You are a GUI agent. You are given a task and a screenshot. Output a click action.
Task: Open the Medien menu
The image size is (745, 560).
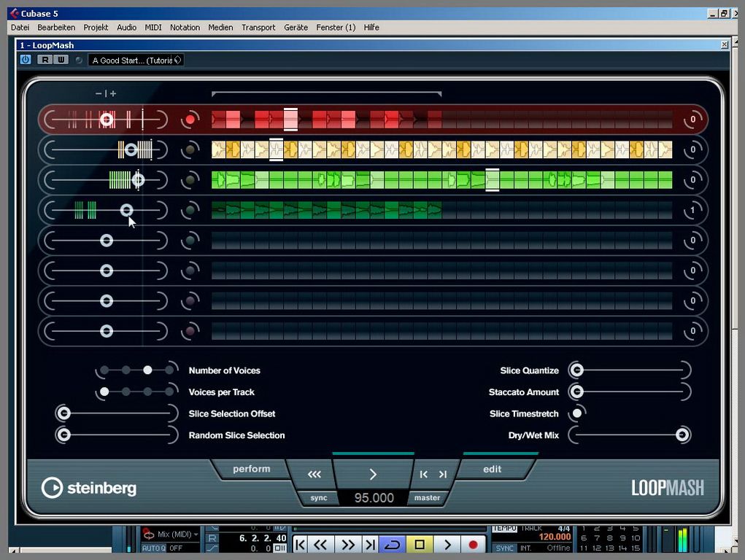220,28
